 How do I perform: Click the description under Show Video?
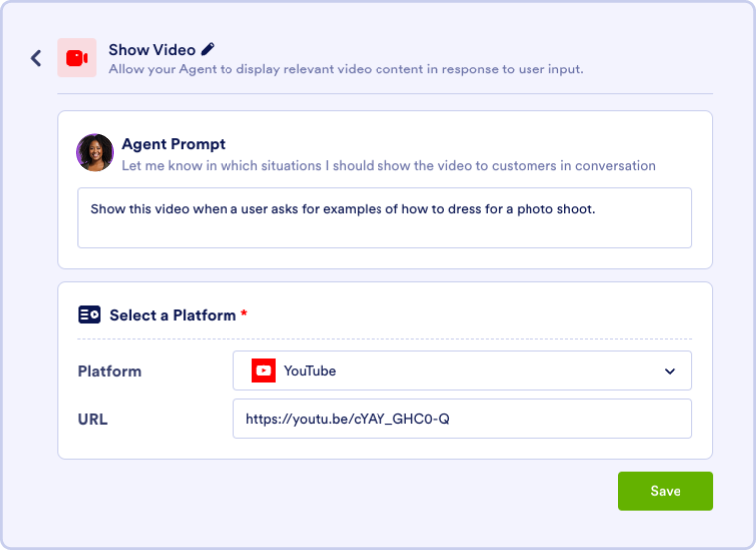tap(346, 69)
